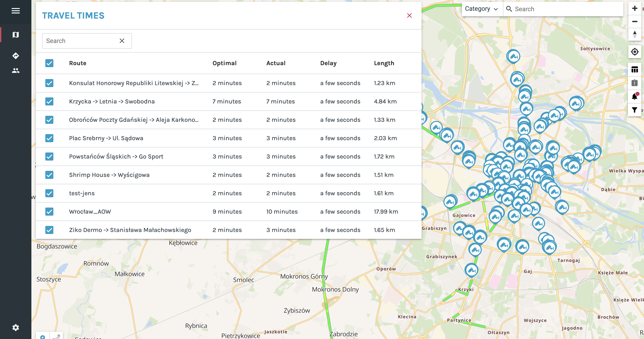Sort by Delay column header
644x339 pixels.
click(x=328, y=63)
